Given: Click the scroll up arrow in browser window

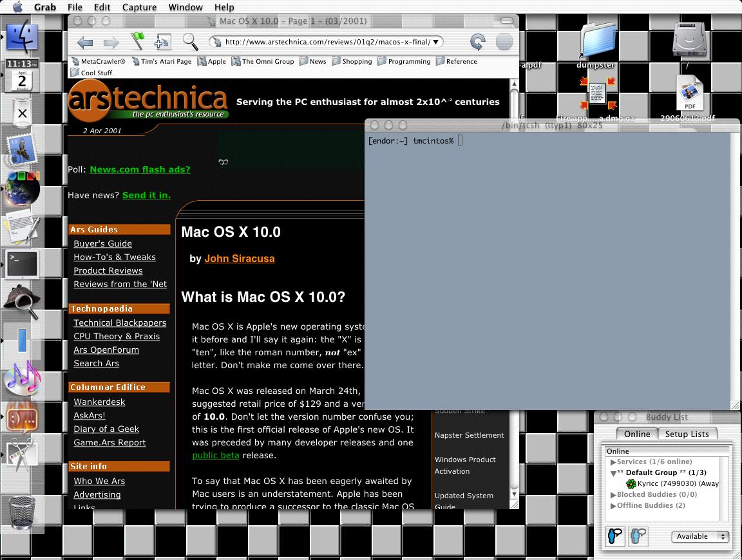Looking at the screenshot, I should pos(514,84).
